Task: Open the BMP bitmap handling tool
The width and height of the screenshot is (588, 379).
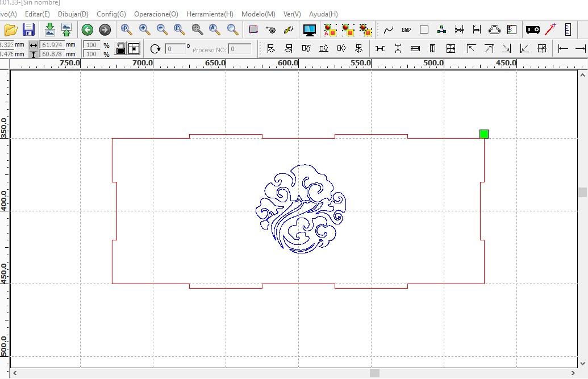Action: 406,30
